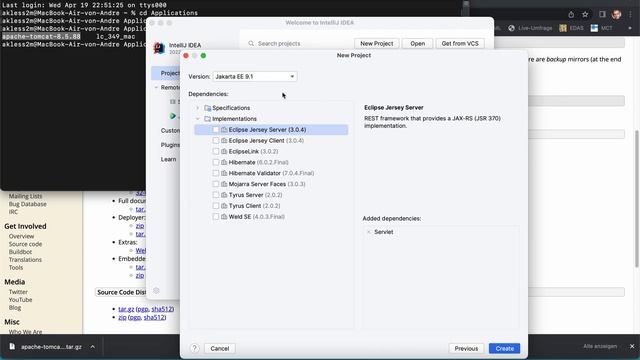Bookmark the page with the star icon
The width and height of the screenshot is (640, 360).
coord(585,15)
